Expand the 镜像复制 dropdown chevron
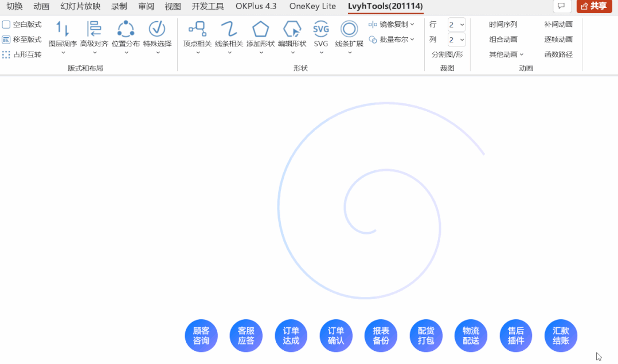Image resolution: width=618 pixels, height=364 pixels. [x=412, y=25]
